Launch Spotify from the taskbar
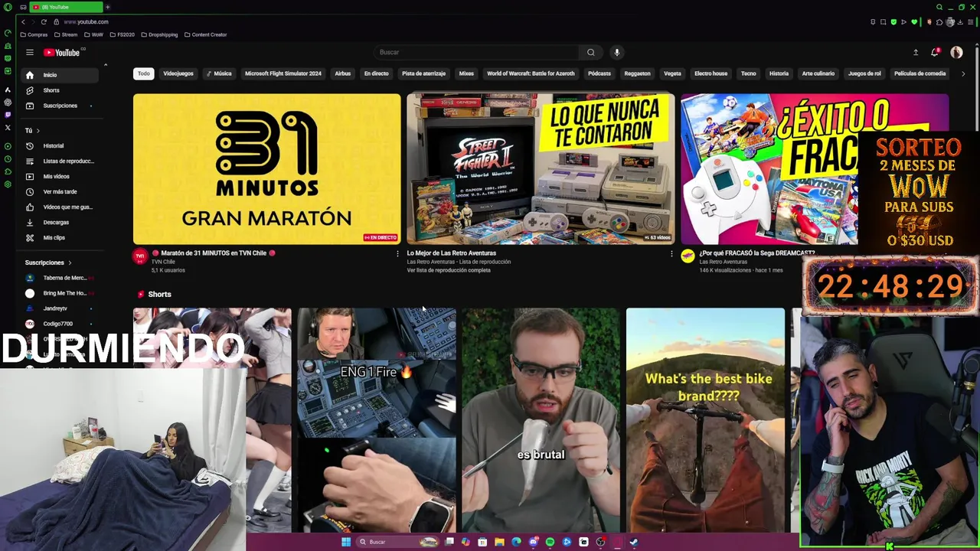The width and height of the screenshot is (980, 551). 550,542
